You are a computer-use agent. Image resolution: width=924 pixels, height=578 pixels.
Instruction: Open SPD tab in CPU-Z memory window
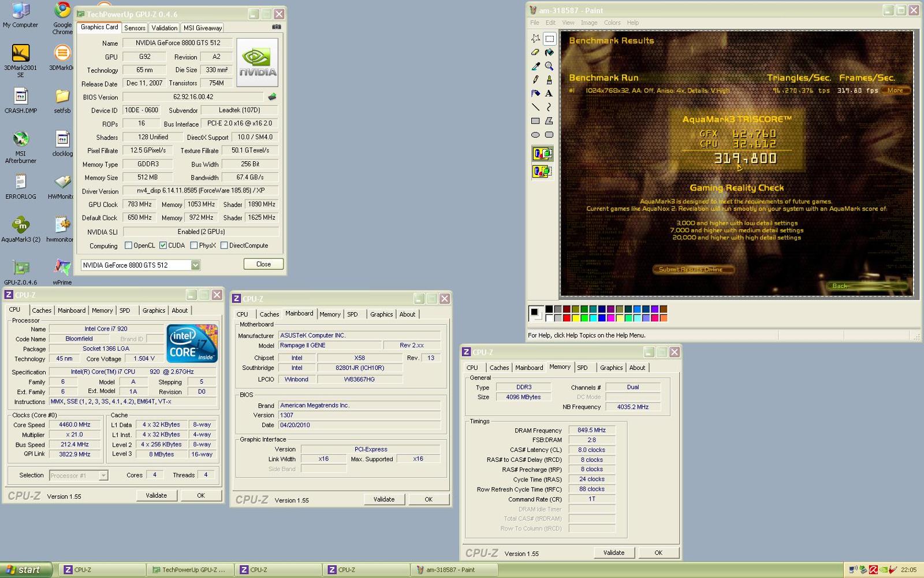click(x=582, y=368)
